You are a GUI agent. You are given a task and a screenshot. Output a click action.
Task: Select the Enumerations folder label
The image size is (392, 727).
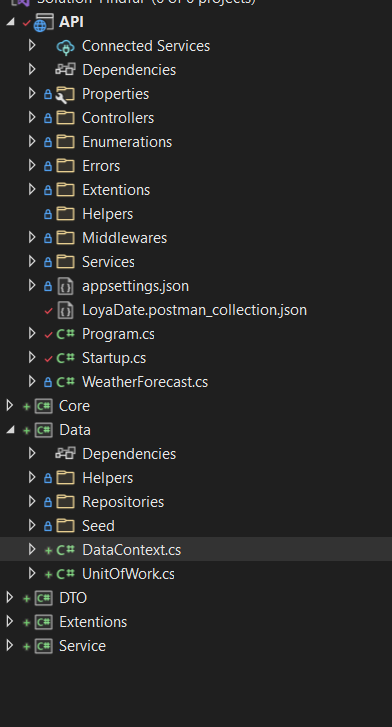(127, 142)
